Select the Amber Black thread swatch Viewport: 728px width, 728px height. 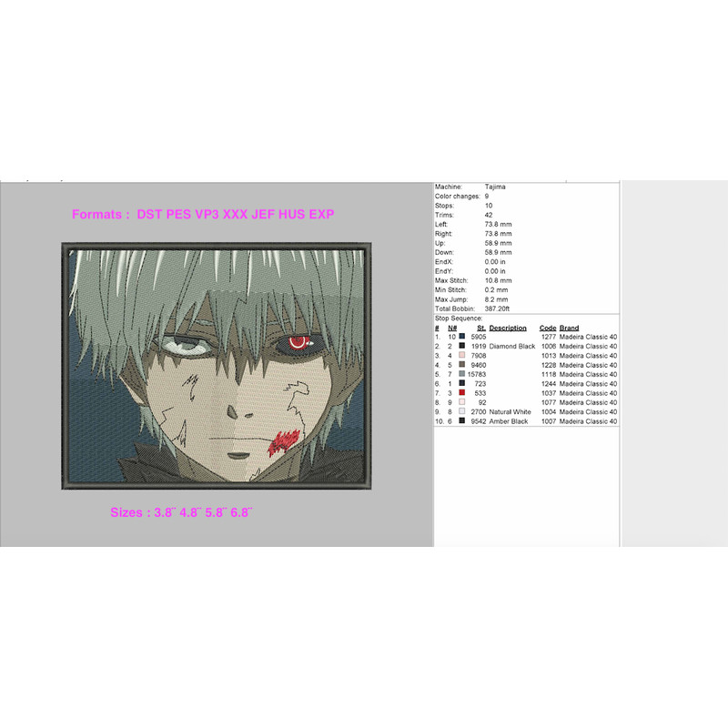click(463, 421)
